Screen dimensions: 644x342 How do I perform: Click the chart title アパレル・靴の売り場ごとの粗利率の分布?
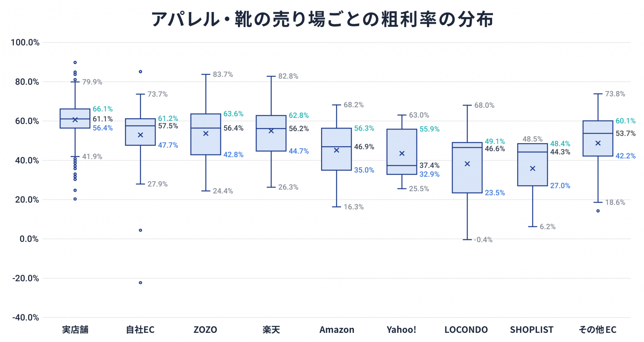pyautogui.click(x=322, y=19)
